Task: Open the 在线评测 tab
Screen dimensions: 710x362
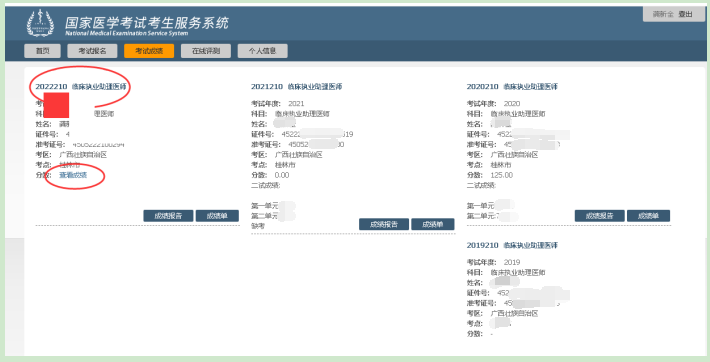Action: pos(206,51)
